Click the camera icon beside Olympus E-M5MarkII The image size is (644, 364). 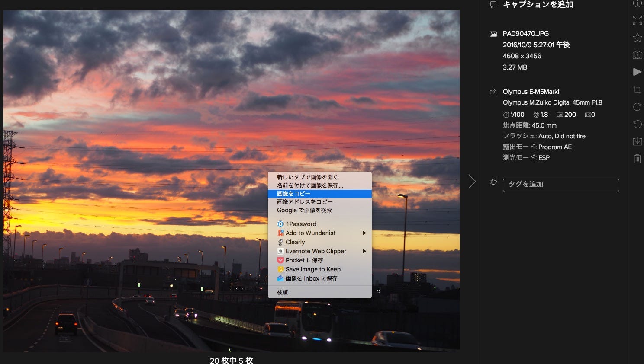click(493, 92)
